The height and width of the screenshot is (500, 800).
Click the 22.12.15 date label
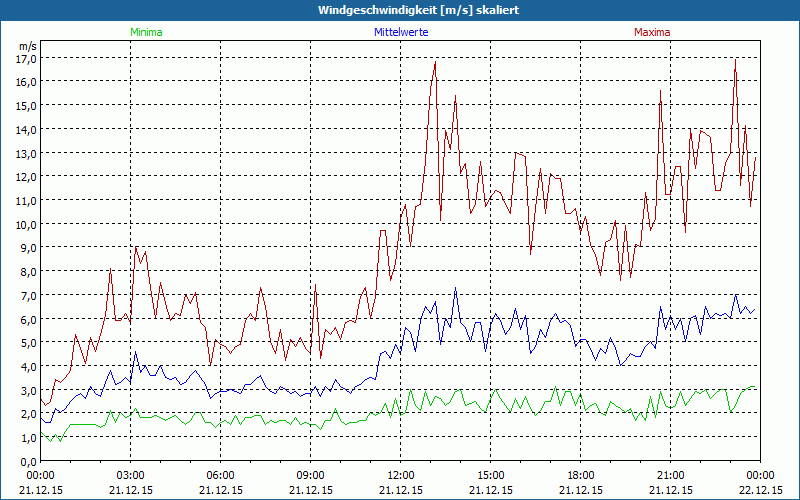(x=759, y=490)
